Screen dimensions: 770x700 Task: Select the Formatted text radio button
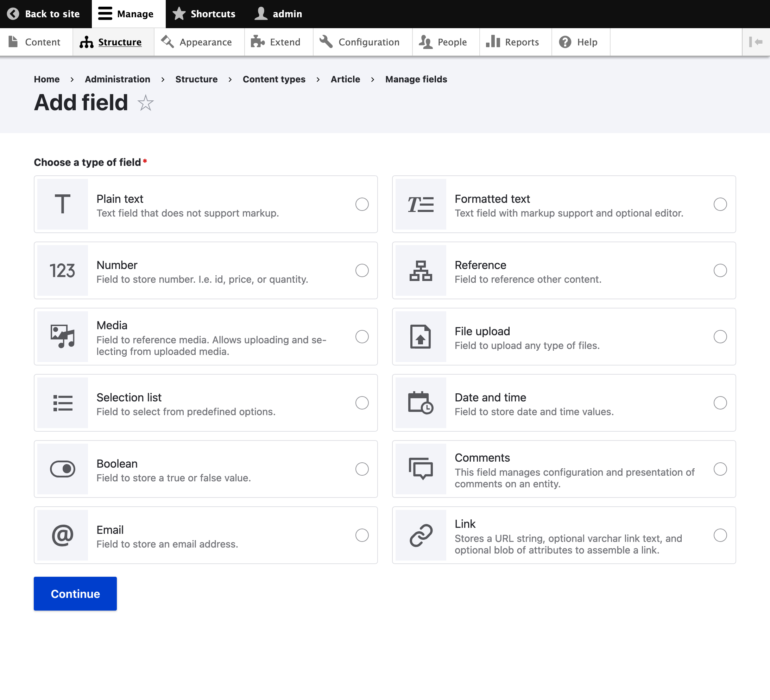pos(720,204)
